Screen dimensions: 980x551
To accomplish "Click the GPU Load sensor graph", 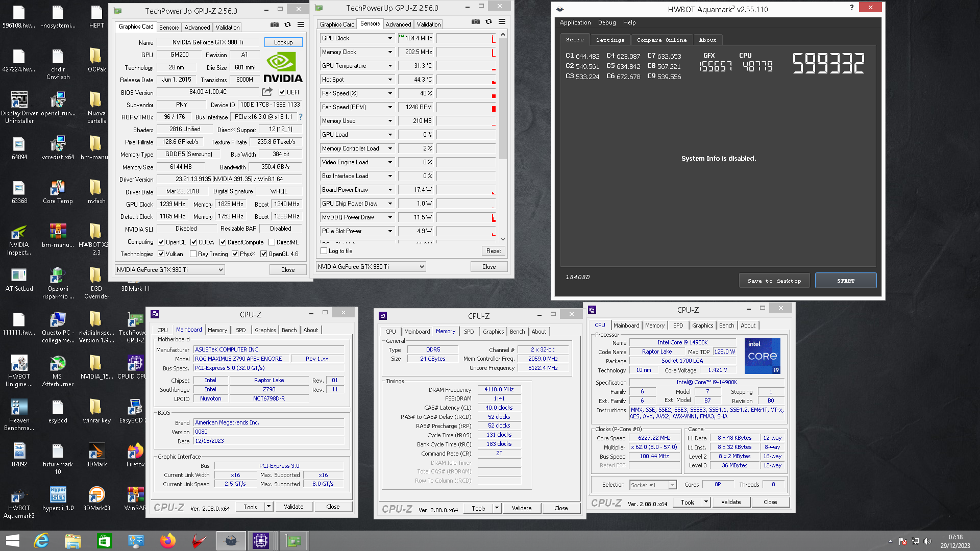I will 466,135.
